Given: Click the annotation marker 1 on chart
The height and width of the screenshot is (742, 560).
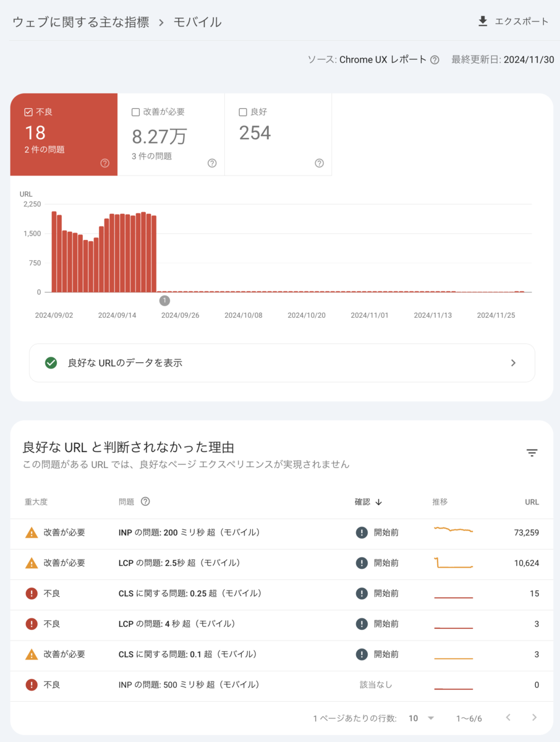Looking at the screenshot, I should point(164,301).
